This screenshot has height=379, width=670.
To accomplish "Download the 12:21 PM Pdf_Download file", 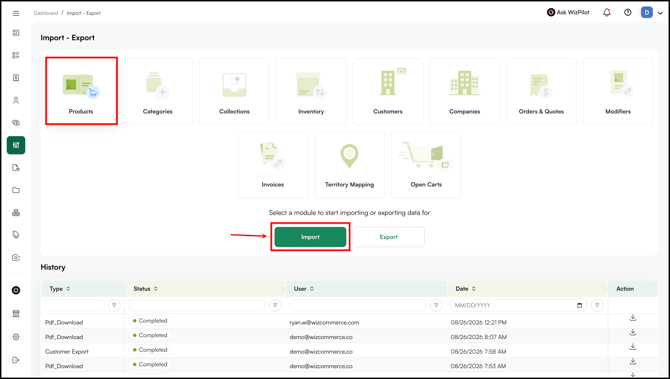I will coord(633,318).
